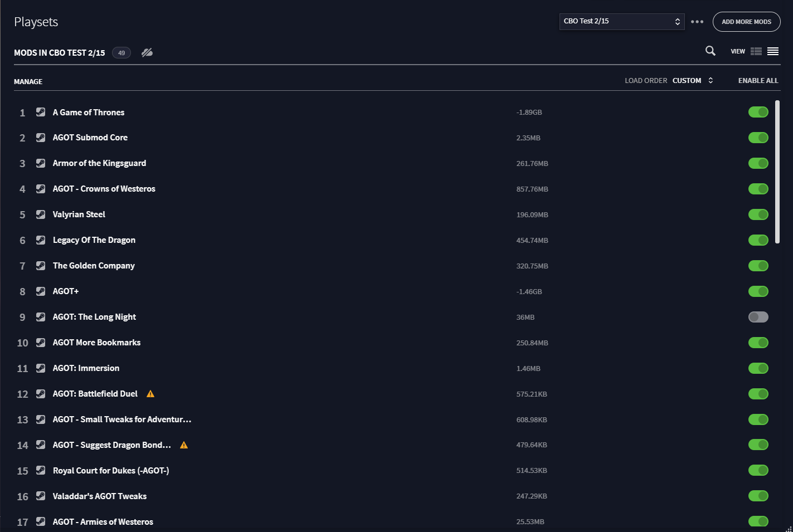Turn off Valaddar's AGOT Tweaks switch
Image resolution: width=793 pixels, height=532 pixels.
pos(758,496)
